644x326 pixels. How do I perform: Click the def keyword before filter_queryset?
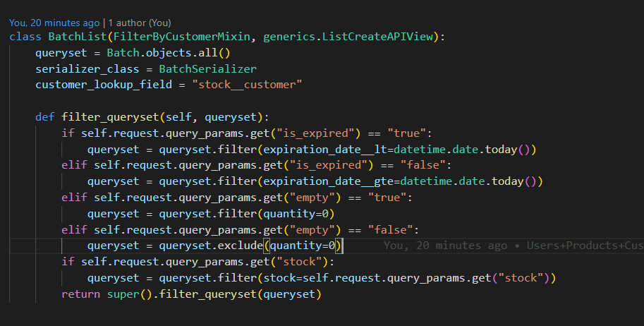(45, 117)
